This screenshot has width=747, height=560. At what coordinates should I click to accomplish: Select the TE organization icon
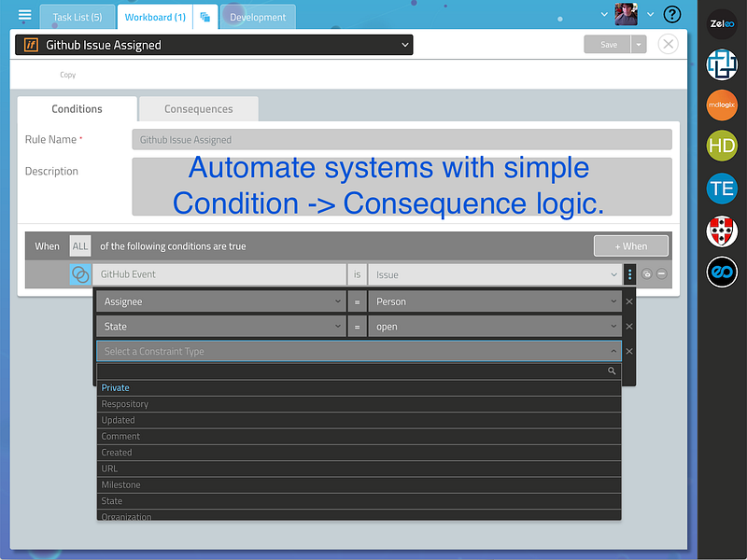point(722,189)
